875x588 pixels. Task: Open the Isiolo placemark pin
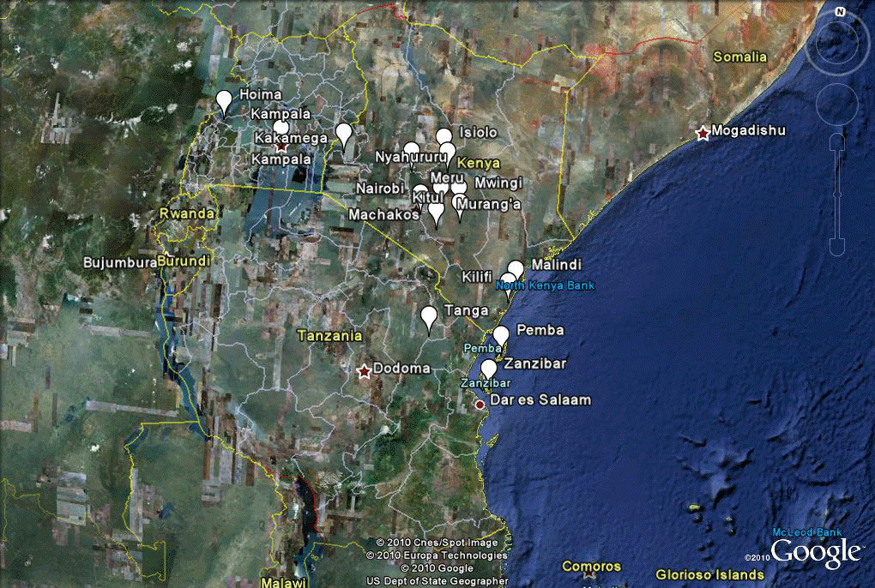(x=444, y=136)
